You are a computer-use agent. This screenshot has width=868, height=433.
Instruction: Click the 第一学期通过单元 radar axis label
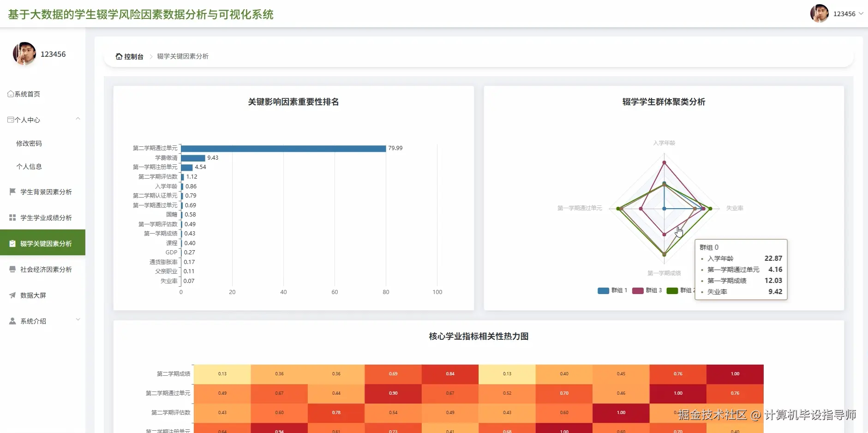click(580, 208)
